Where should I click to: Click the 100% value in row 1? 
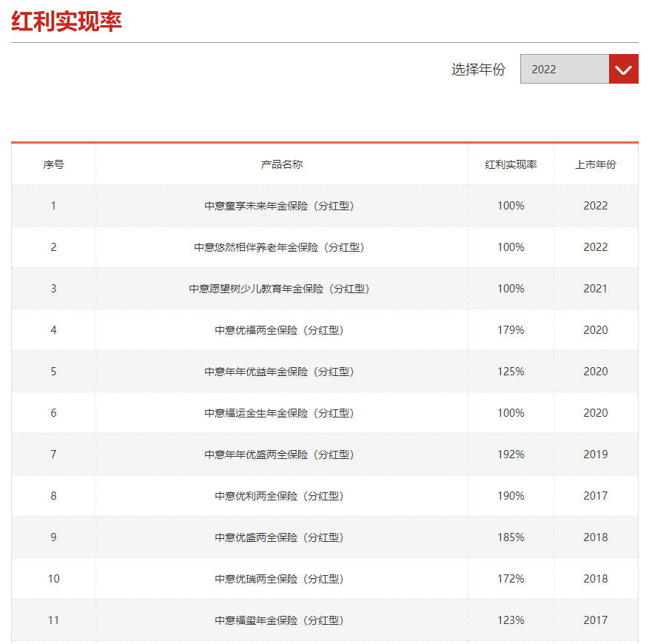[511, 206]
